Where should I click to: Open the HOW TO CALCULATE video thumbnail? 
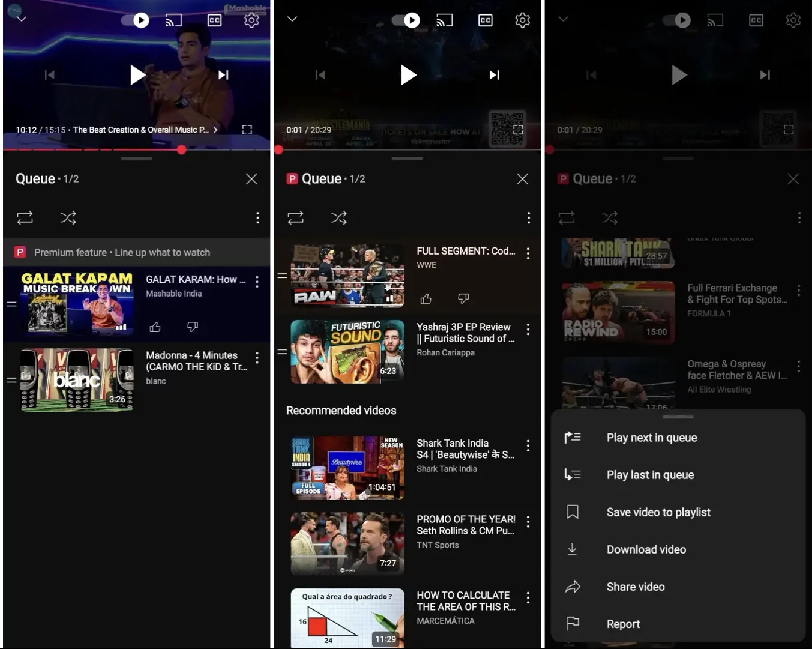[x=347, y=618]
